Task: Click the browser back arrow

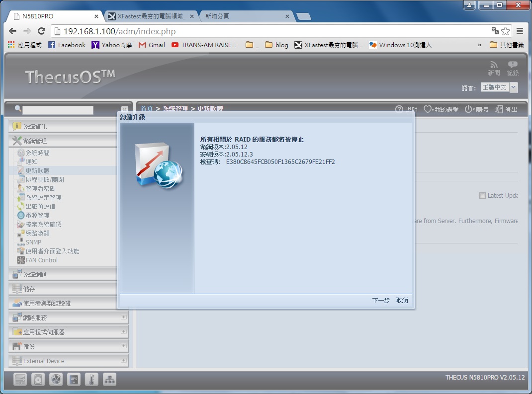Action: 12,31
